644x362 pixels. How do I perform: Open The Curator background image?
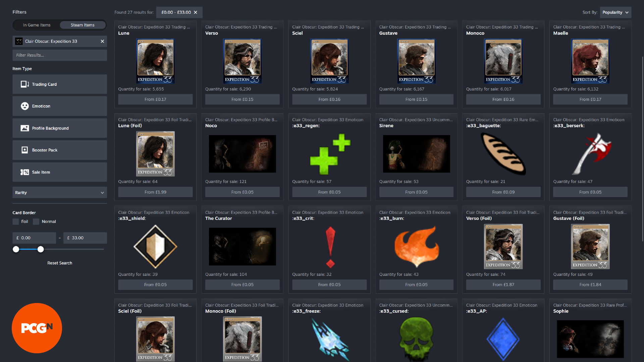(x=242, y=247)
